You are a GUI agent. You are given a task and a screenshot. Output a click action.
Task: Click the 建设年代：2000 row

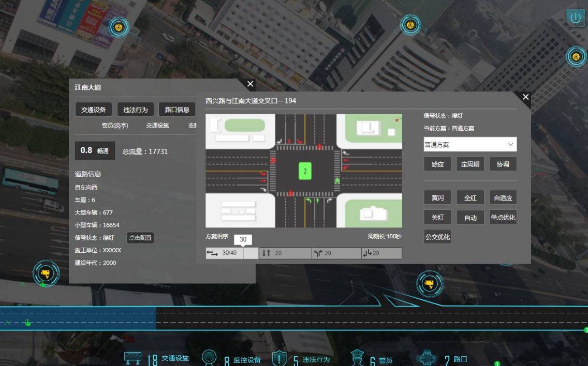click(x=95, y=263)
